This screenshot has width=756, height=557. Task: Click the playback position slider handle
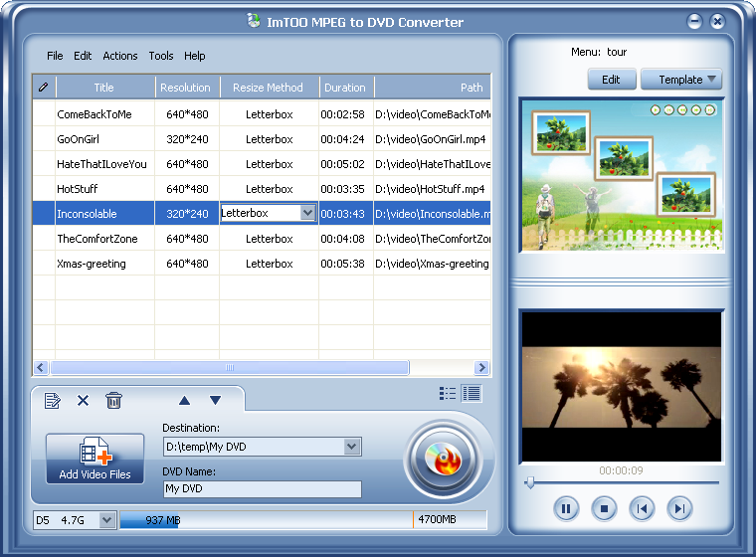pos(530,482)
